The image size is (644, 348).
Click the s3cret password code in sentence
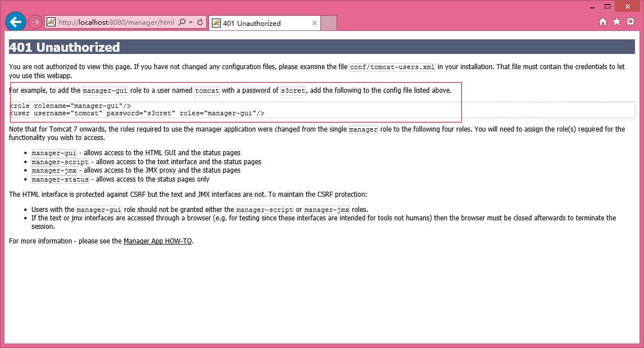tap(293, 91)
